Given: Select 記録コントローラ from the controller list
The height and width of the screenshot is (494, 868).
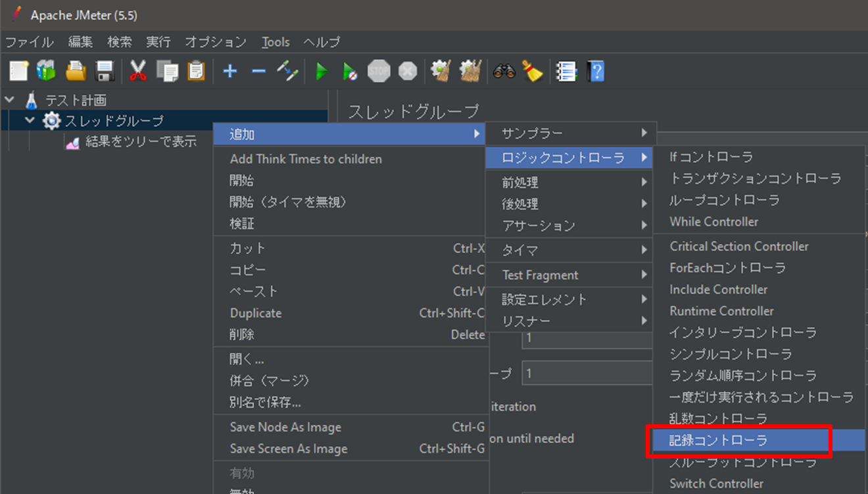Looking at the screenshot, I should pyautogui.click(x=759, y=440).
